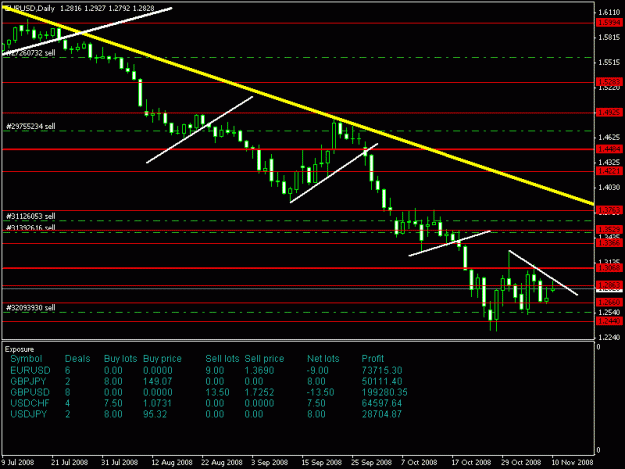Viewport: 625px width, 469px height.
Task: Click the 22 Aug 2008 date label
Action: click(x=222, y=463)
